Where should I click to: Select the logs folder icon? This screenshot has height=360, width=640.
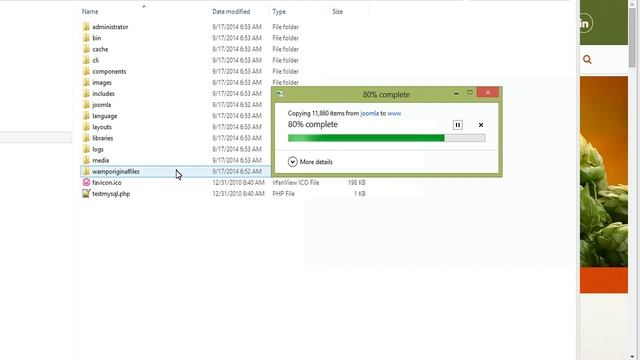coord(86,149)
